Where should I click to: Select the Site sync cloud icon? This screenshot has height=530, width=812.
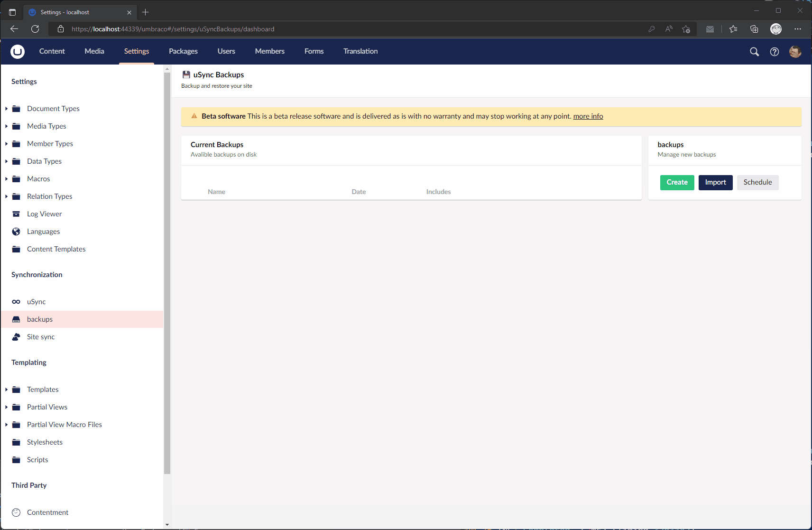tap(16, 337)
